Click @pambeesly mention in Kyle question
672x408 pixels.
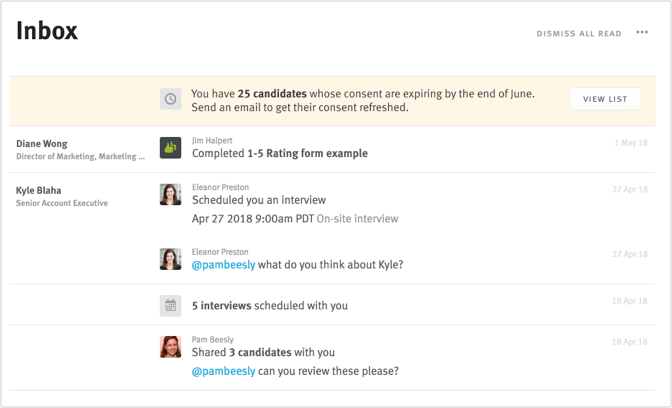coord(223,265)
